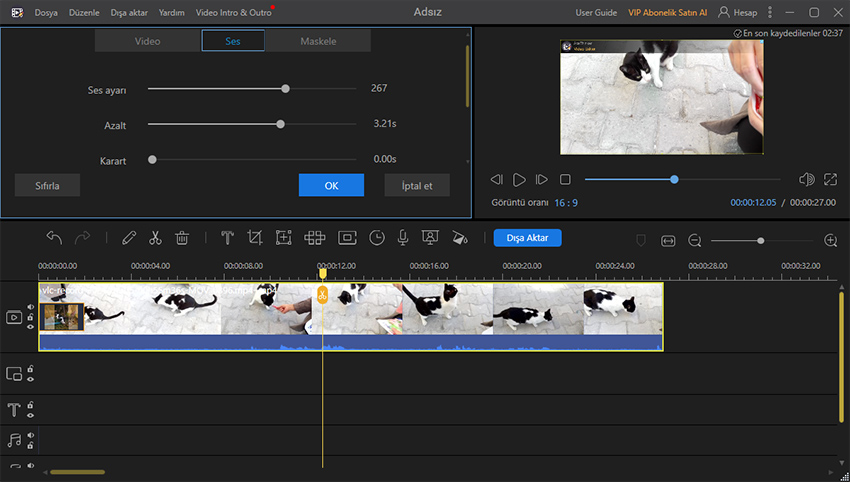Step to previous frame

[496, 179]
